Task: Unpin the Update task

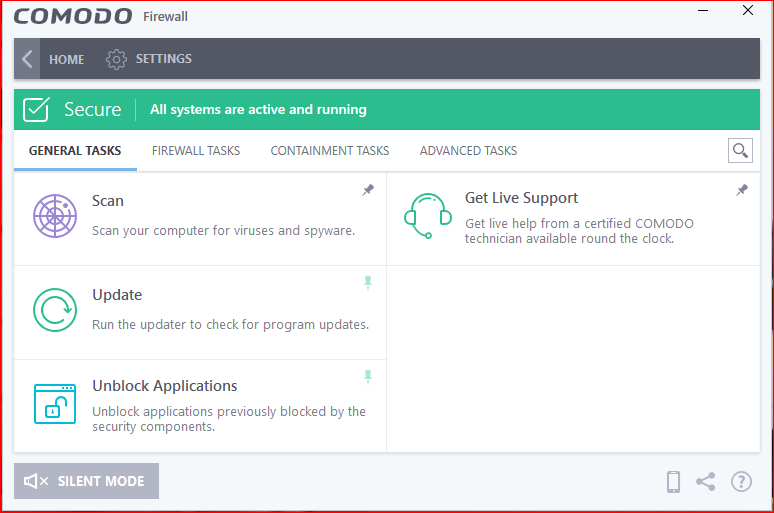Action: coord(368,284)
